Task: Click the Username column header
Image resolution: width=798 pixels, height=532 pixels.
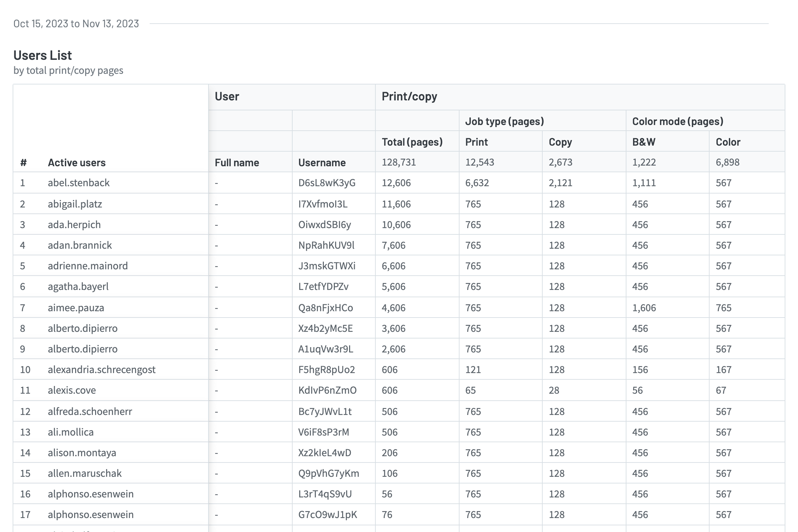Action: [x=322, y=163]
